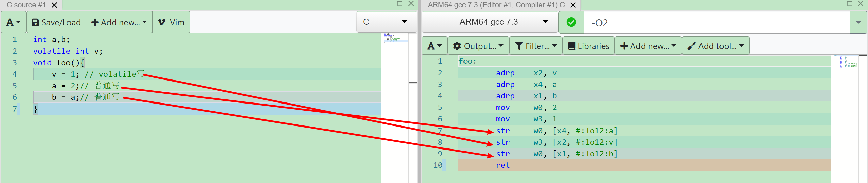Viewport: 868px width, 183px height.
Task: Click the 'ret' instruction in assembly
Action: click(x=503, y=165)
